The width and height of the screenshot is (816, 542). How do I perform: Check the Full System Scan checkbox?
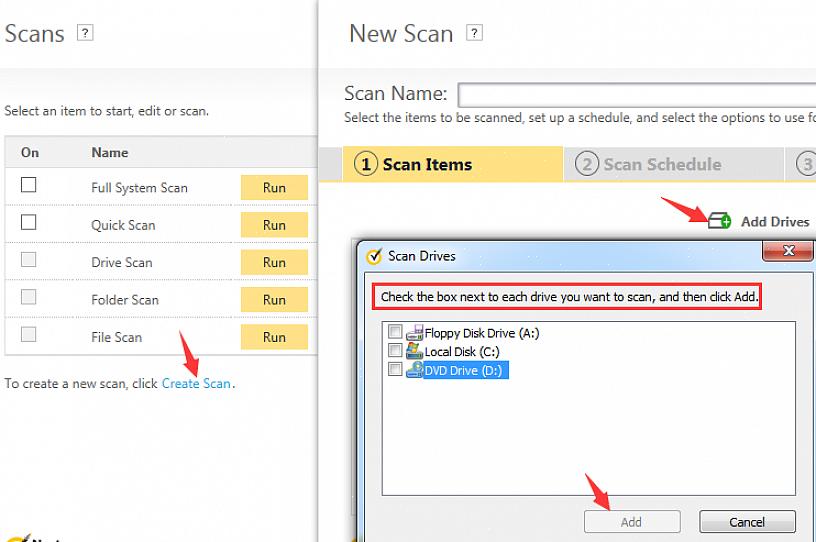[29, 185]
